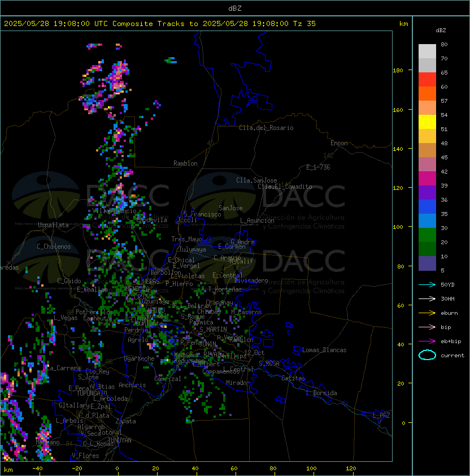Image resolution: width=470 pixels, height=476 pixels.
Task: Select the orange 57–60 dBZ swatch
Action: coord(427,93)
